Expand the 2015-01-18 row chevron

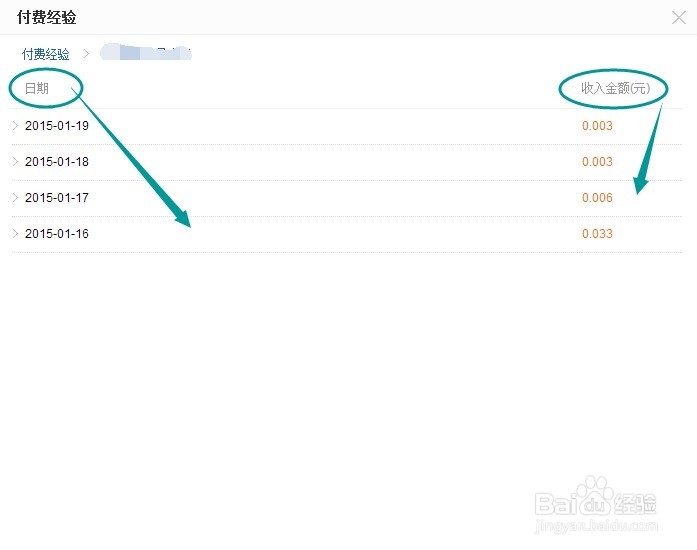[15, 162]
